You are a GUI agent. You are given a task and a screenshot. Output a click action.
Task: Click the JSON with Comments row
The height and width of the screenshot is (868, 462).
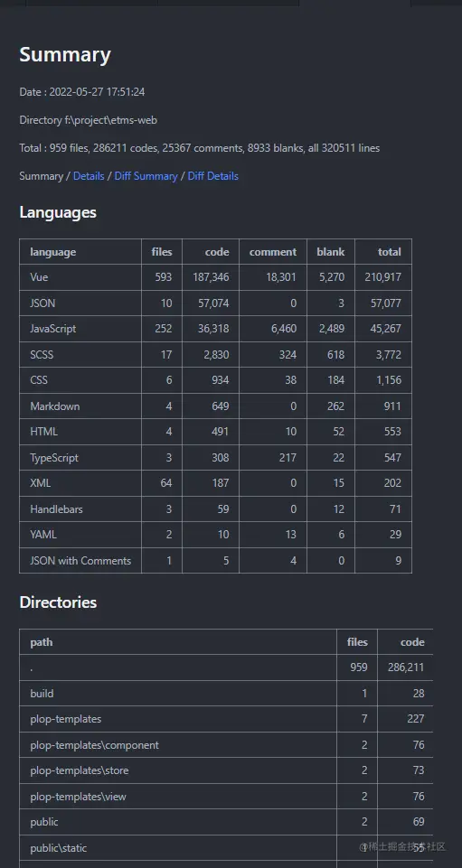tap(215, 561)
